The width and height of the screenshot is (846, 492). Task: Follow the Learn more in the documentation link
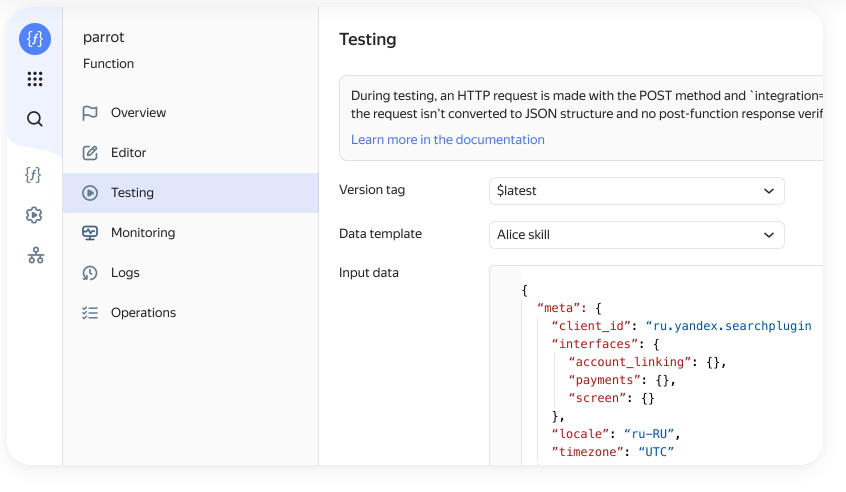448,140
